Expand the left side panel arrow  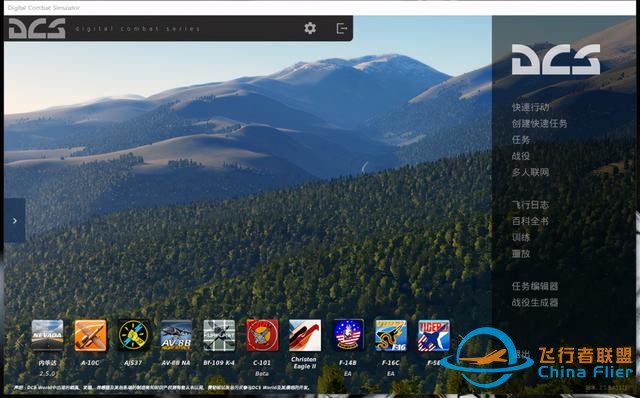coord(15,220)
